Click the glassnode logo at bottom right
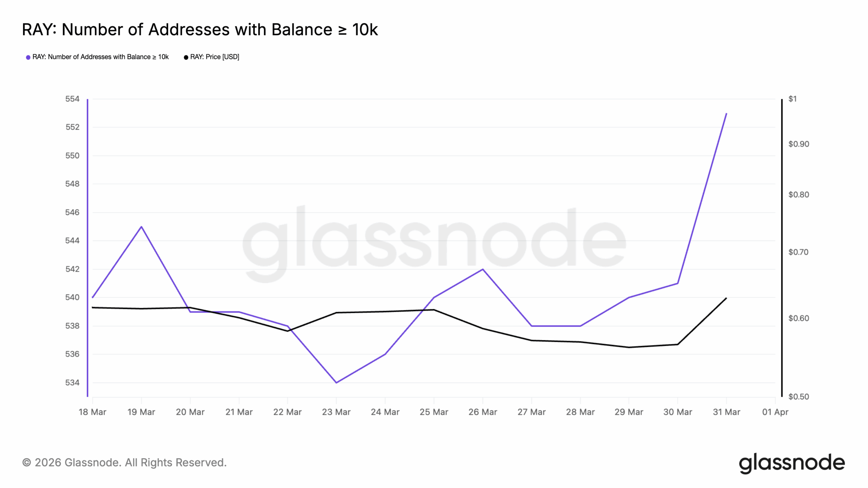 pos(792,463)
